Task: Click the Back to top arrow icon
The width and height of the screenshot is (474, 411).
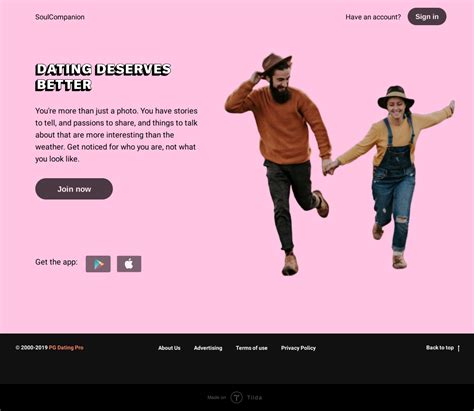Action: pyautogui.click(x=459, y=348)
